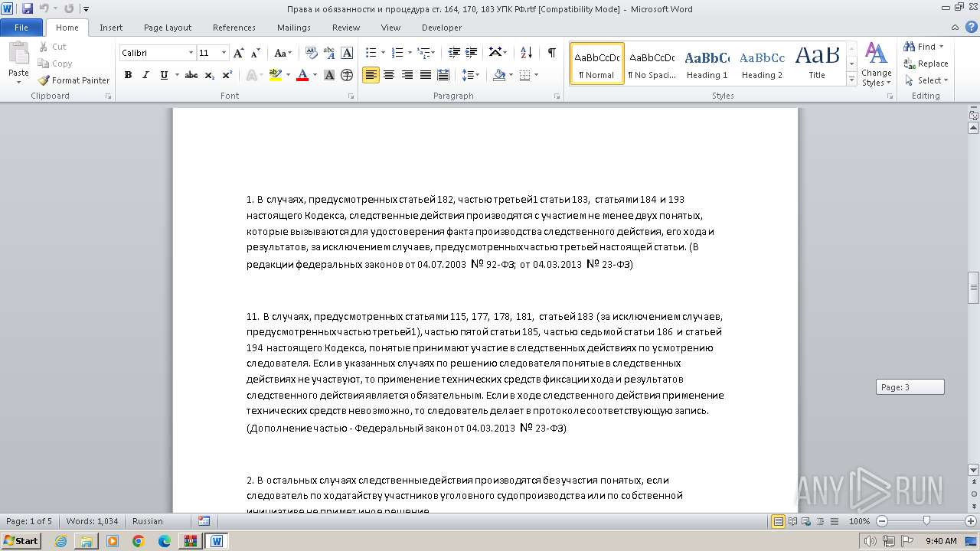Click the Enclose Characters icon
This screenshot has width=980, height=551.
tap(347, 75)
